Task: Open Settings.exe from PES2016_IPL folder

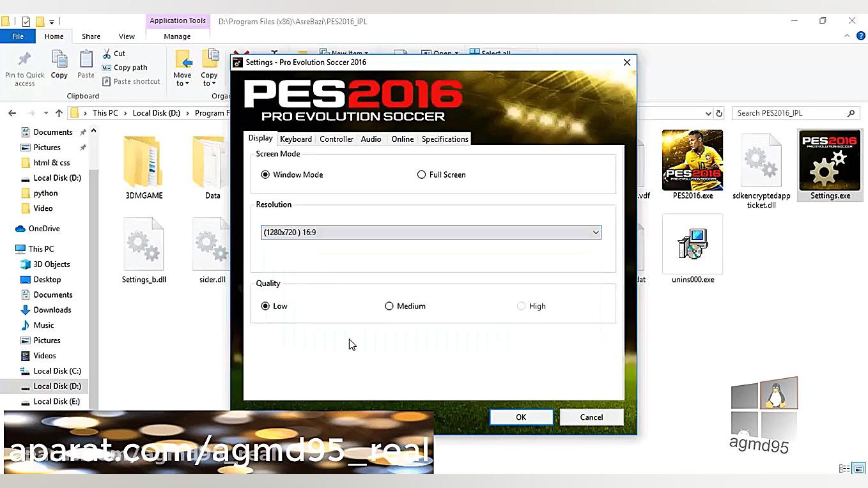Action: coord(829,165)
